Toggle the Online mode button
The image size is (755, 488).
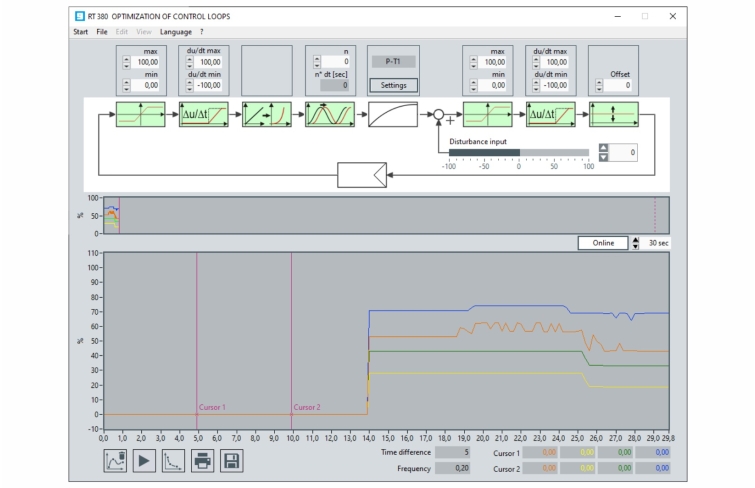pos(603,243)
